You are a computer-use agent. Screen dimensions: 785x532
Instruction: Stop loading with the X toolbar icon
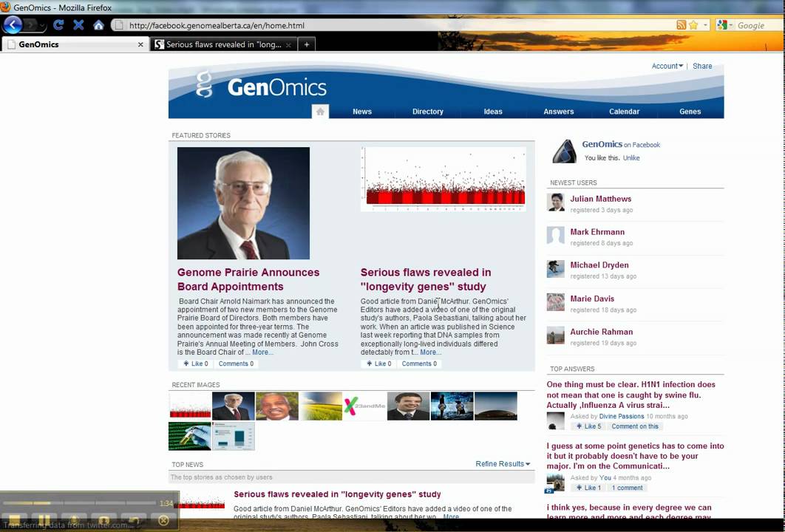tap(78, 25)
